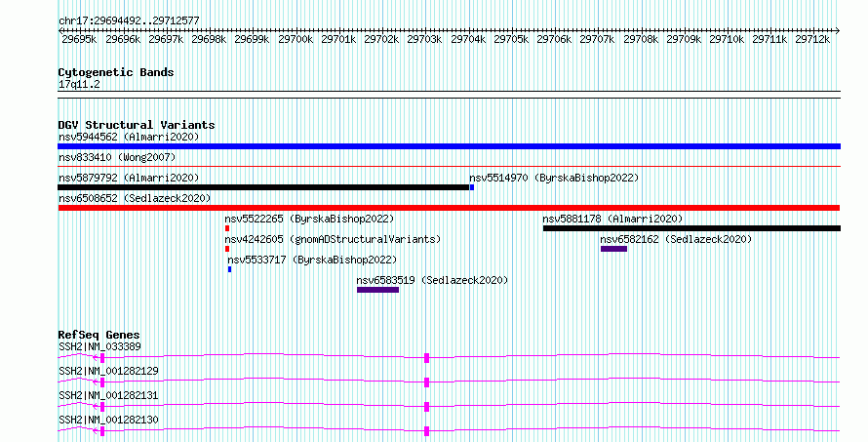The image size is (868, 442).
Task: Open the nsv5881178 (Almarri2020) label
Action: pos(612,219)
